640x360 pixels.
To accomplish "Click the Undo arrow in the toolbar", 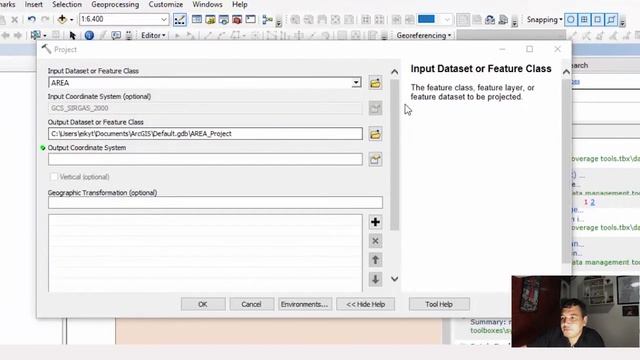I will click(31, 19).
